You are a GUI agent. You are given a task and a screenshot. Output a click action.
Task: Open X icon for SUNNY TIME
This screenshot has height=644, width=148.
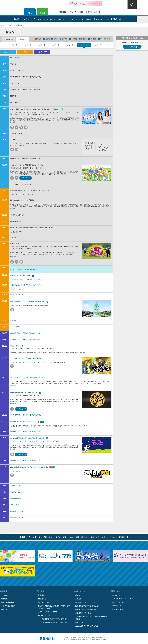(x=17, y=178)
